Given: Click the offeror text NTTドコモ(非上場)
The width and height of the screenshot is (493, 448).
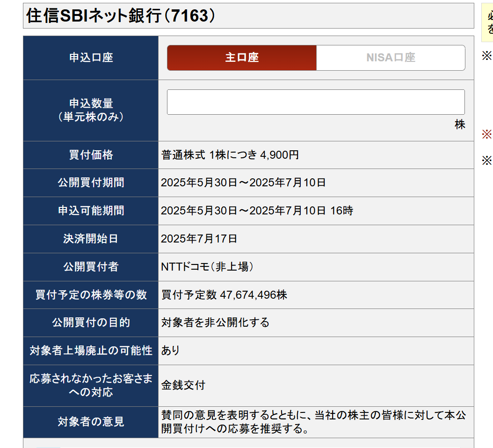Looking at the screenshot, I should click(207, 267).
